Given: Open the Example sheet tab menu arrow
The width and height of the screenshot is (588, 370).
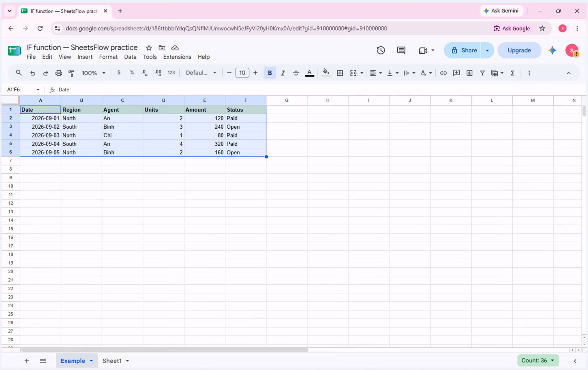Looking at the screenshot, I should coord(91,361).
